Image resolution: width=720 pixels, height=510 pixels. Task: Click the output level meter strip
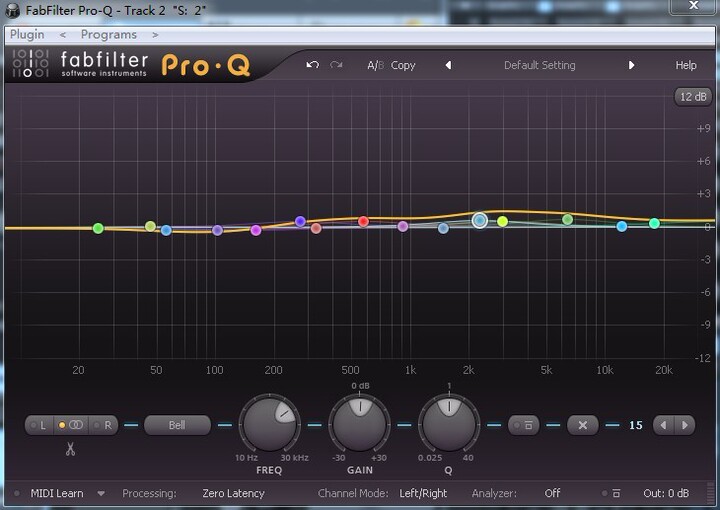711,493
